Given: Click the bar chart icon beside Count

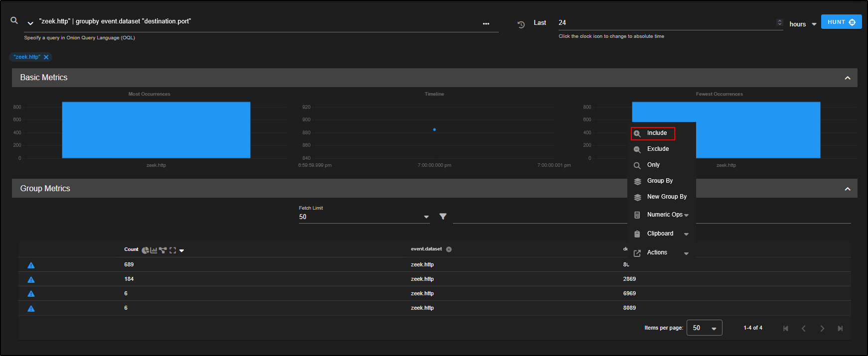Looking at the screenshot, I should [x=154, y=250].
